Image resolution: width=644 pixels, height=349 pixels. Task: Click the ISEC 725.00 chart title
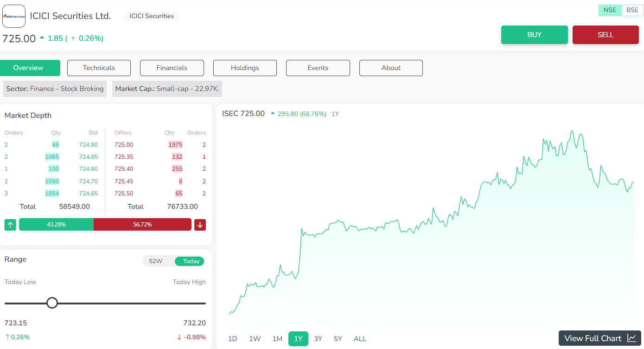click(243, 114)
